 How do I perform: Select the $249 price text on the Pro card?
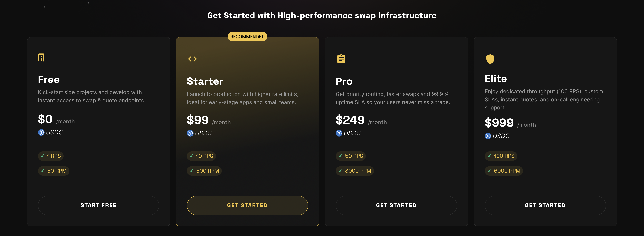350,120
